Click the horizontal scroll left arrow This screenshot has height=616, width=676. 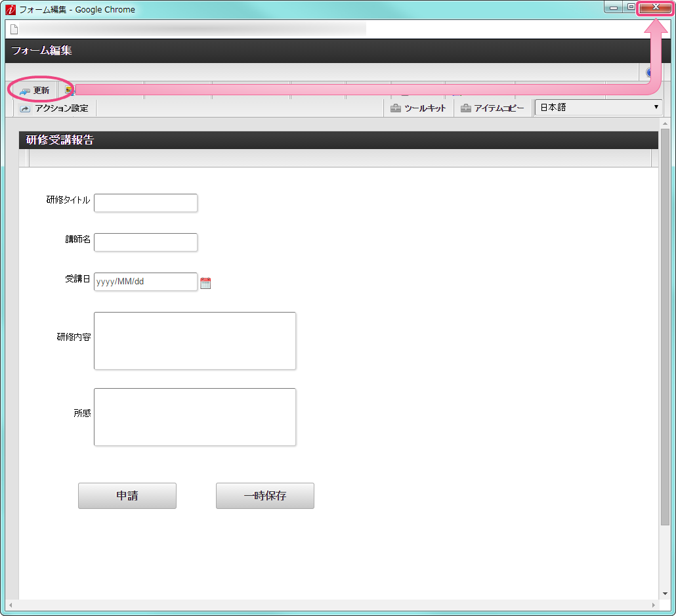coord(11,605)
